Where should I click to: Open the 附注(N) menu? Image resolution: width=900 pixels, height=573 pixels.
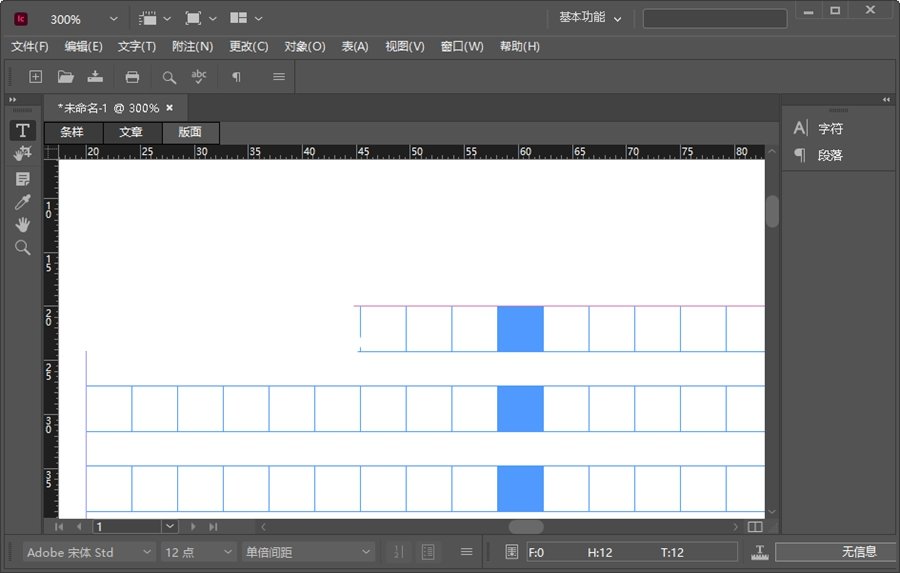coord(192,47)
